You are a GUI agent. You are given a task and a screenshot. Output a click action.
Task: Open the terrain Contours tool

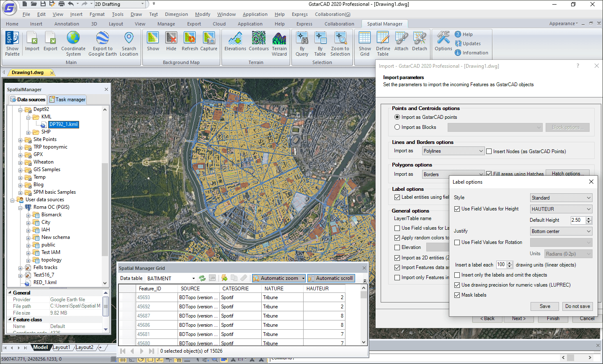(259, 41)
